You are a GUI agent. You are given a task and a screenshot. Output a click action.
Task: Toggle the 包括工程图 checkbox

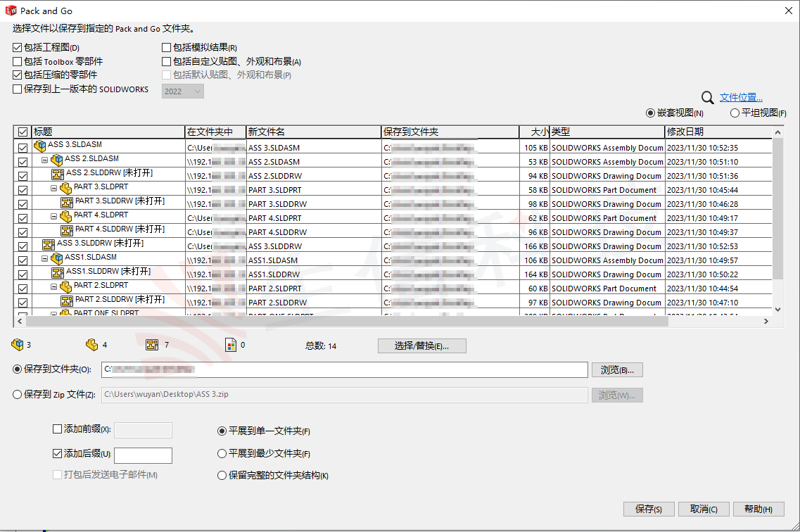tap(18, 47)
